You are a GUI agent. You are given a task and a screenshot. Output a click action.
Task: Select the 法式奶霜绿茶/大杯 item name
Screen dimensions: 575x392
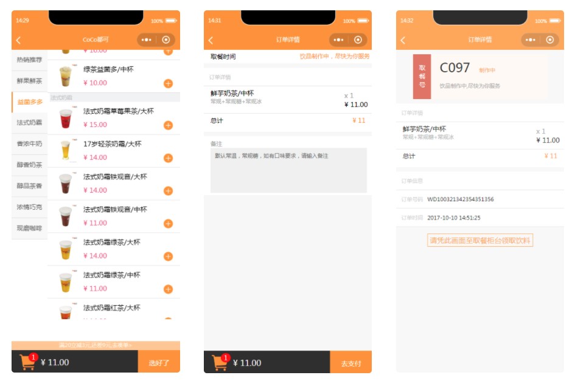point(111,242)
